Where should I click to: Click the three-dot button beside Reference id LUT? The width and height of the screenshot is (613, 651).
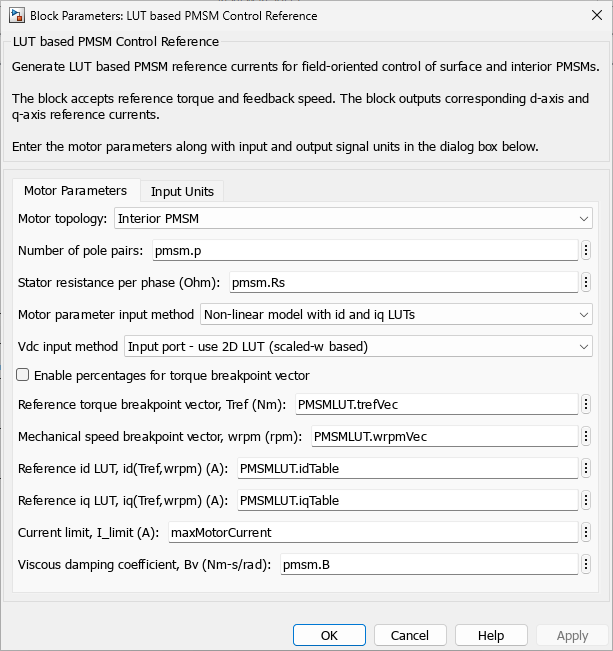click(x=586, y=468)
